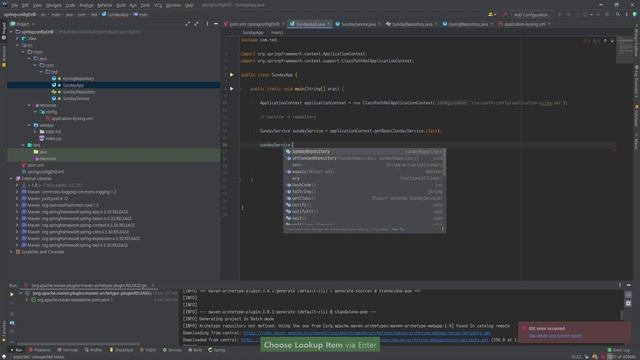This screenshot has height=360, width=640.
Task: Click the first Downloading from central URL link
Action: point(367,333)
